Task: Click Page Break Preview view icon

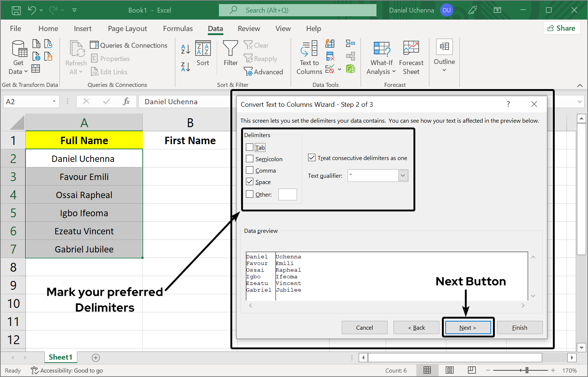Action: point(472,370)
